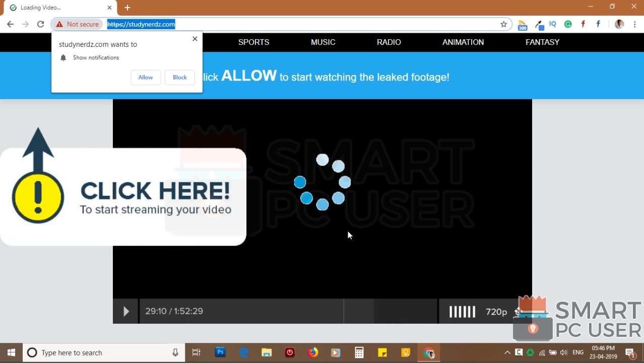Open the blue Facebook extension icon
The image size is (644, 363).
coord(598,24)
